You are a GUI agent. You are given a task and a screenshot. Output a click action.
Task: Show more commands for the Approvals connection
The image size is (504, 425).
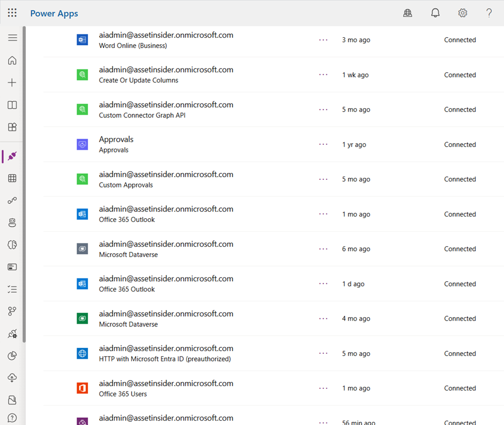click(x=323, y=144)
